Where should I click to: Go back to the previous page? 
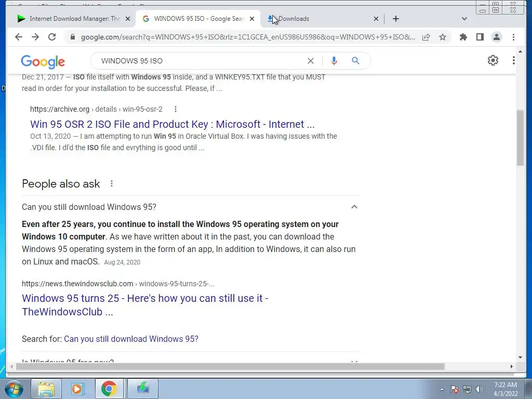coord(19,37)
